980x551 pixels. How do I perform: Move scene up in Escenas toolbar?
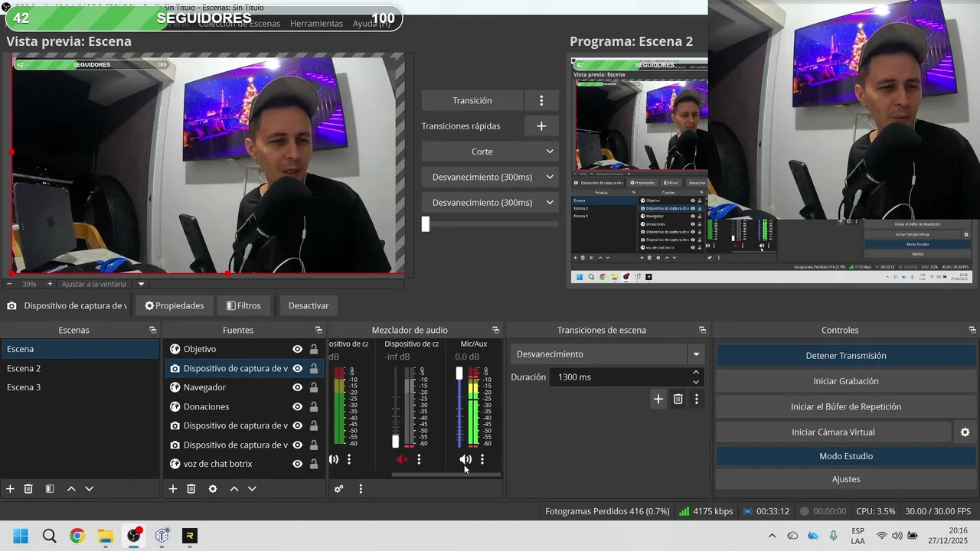pyautogui.click(x=71, y=489)
